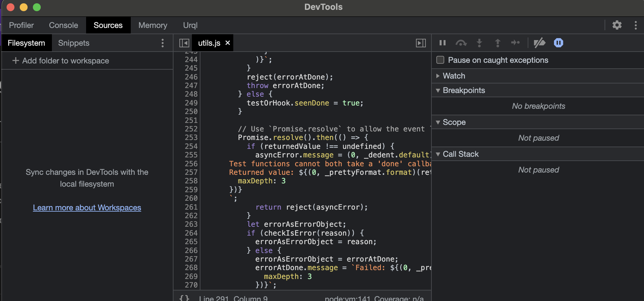Resume or pause script execution

[442, 43]
